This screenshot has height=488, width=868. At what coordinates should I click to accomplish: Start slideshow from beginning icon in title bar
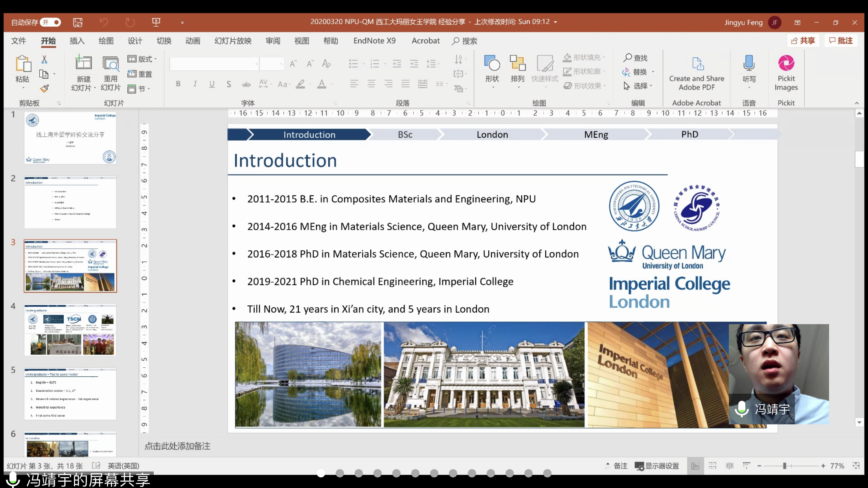point(156,22)
